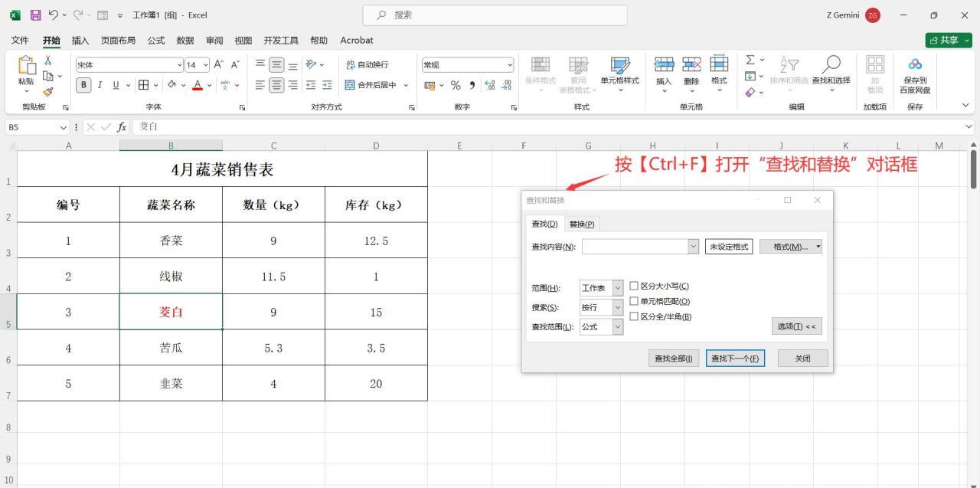
Task: Click the fill color bucket swatch
Action: pos(172,85)
